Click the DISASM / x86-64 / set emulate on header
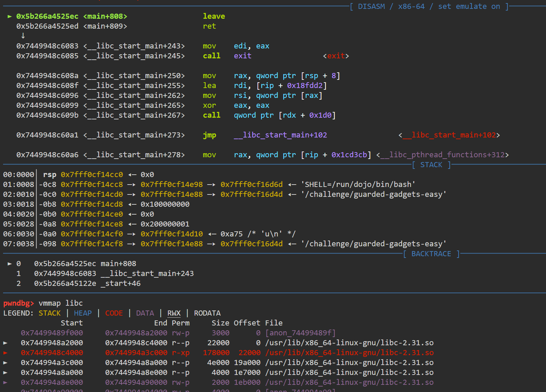The height and width of the screenshot is (392, 546). (429, 6)
